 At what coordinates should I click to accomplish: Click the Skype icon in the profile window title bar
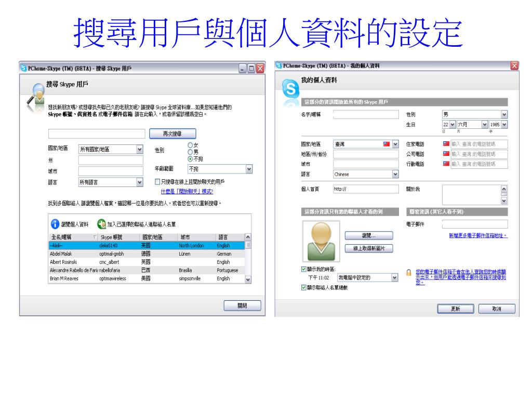(279, 65)
